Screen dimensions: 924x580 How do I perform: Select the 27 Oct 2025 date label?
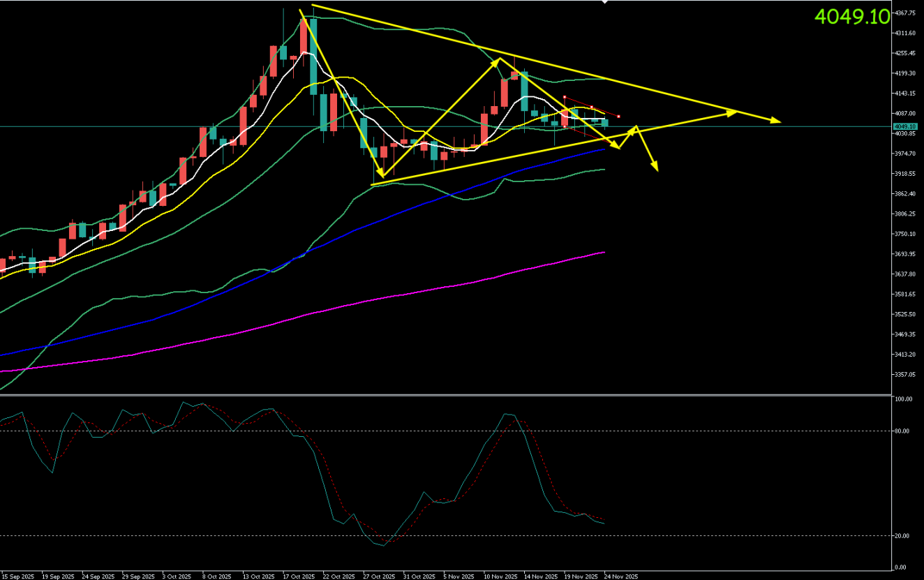click(378, 577)
